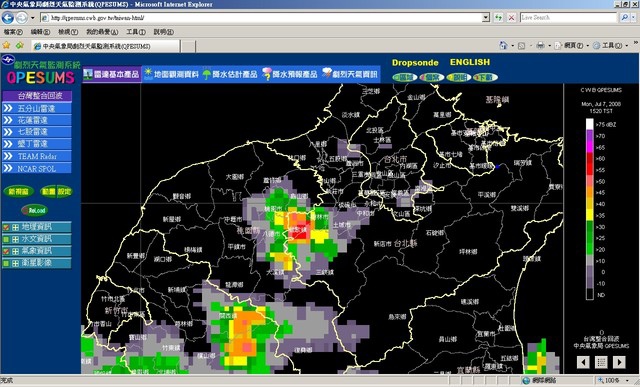Open the TEAM Radar entry

(37, 156)
